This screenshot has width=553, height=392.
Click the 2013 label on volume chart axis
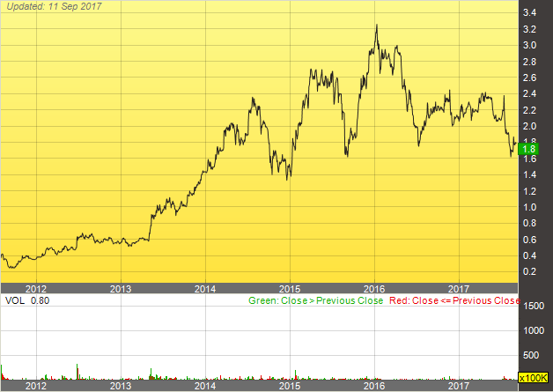click(x=121, y=386)
